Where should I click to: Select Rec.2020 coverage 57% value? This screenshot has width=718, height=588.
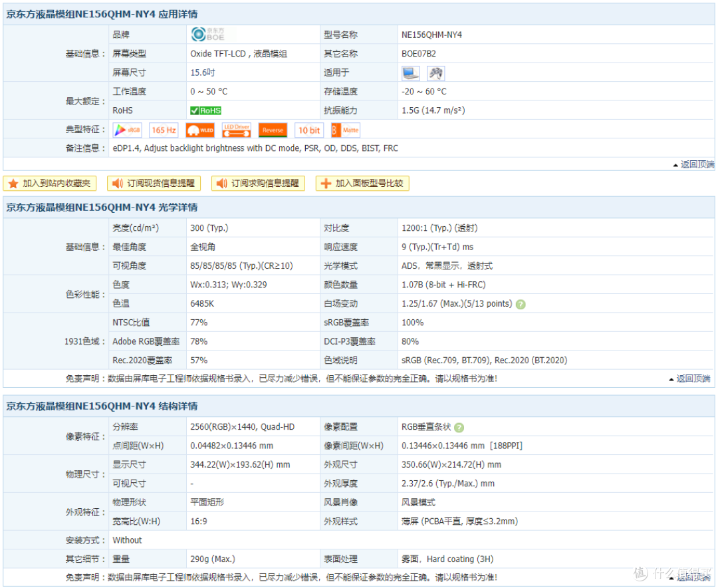tap(199, 361)
